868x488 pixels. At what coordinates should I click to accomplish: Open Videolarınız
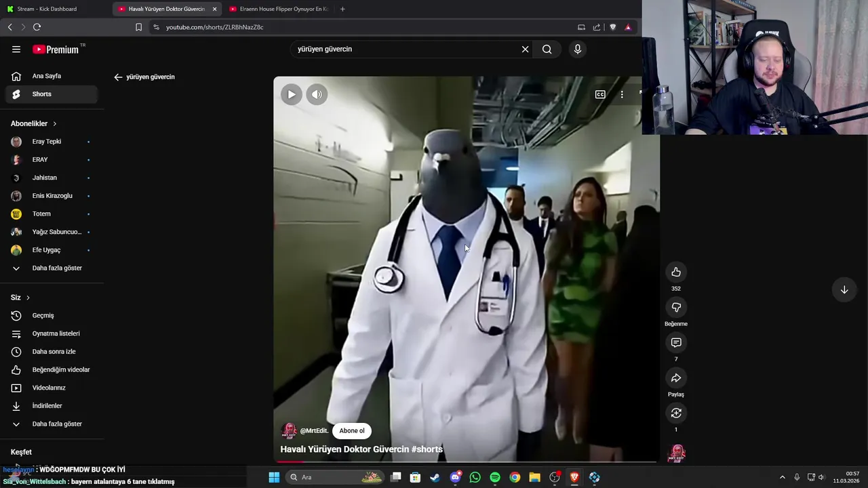click(51, 388)
